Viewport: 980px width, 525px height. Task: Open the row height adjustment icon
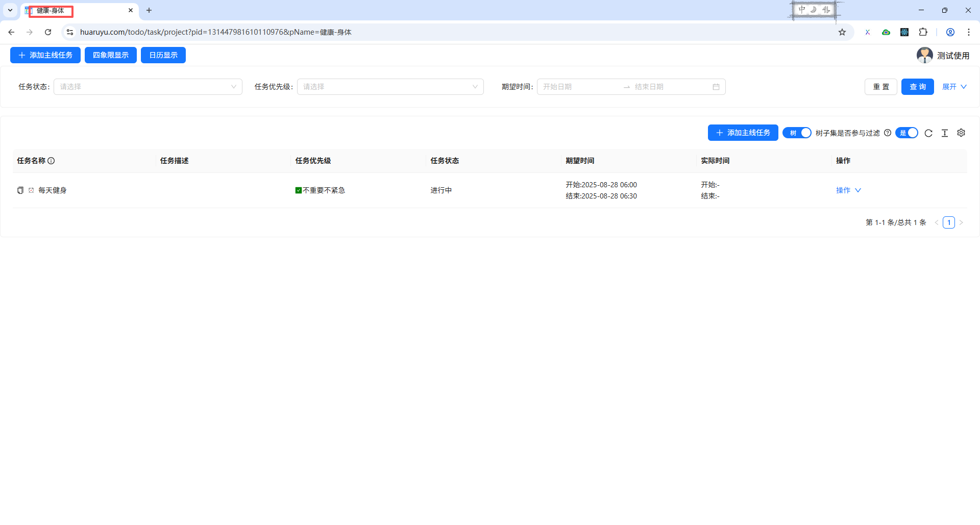tap(945, 133)
